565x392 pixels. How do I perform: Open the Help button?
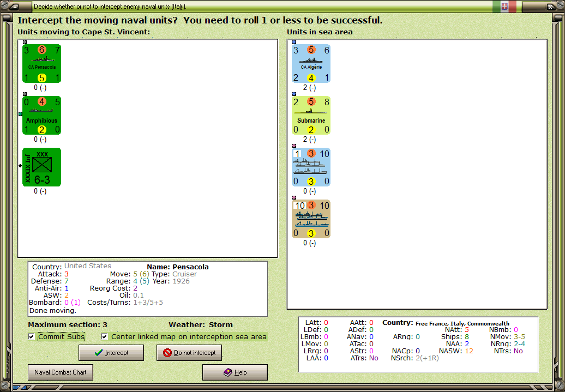(x=235, y=372)
